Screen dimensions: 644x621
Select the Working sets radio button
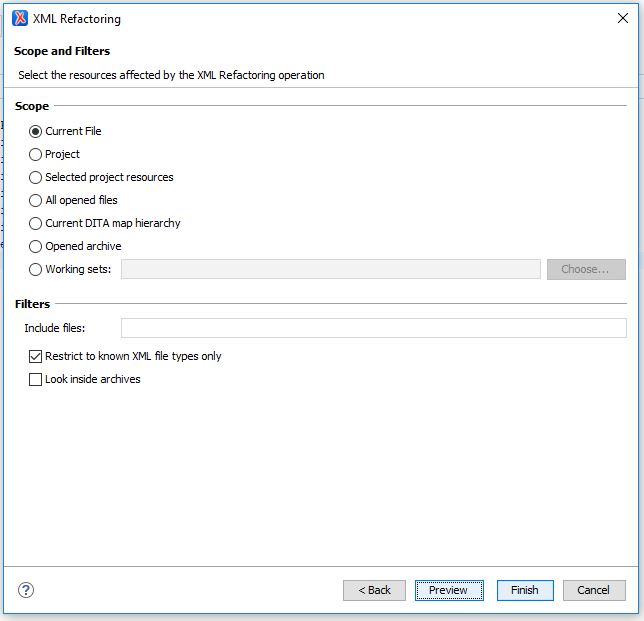(35, 269)
